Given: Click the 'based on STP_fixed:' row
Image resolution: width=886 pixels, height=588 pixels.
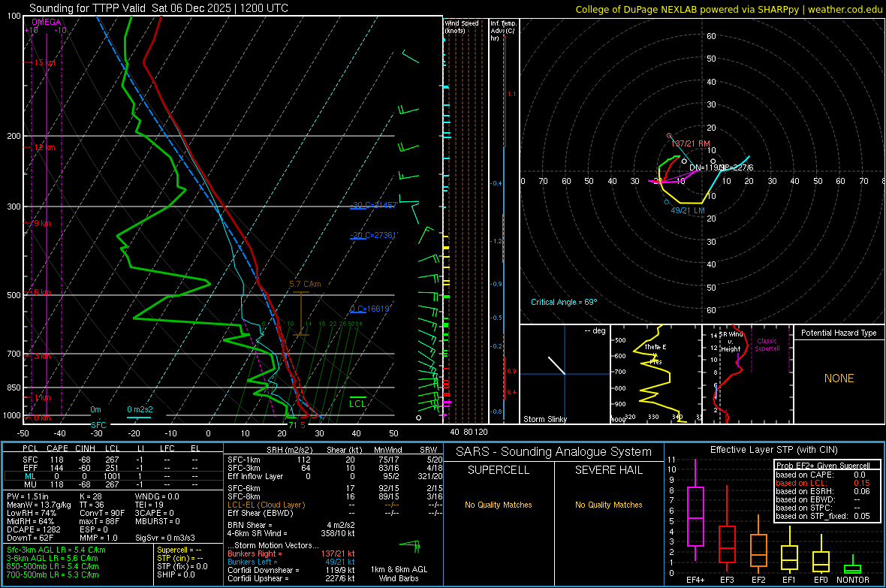Looking at the screenshot, I should (x=823, y=516).
